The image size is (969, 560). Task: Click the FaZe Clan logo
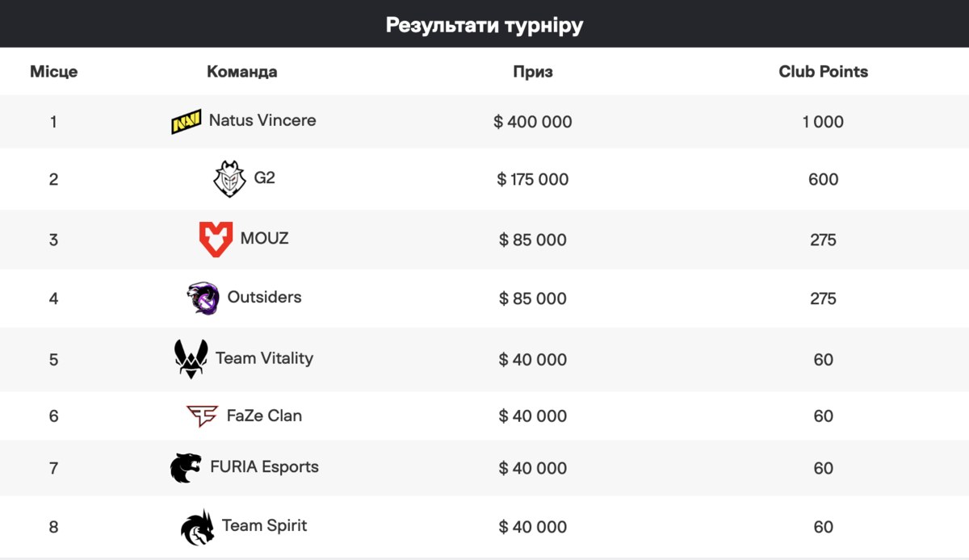click(x=202, y=416)
